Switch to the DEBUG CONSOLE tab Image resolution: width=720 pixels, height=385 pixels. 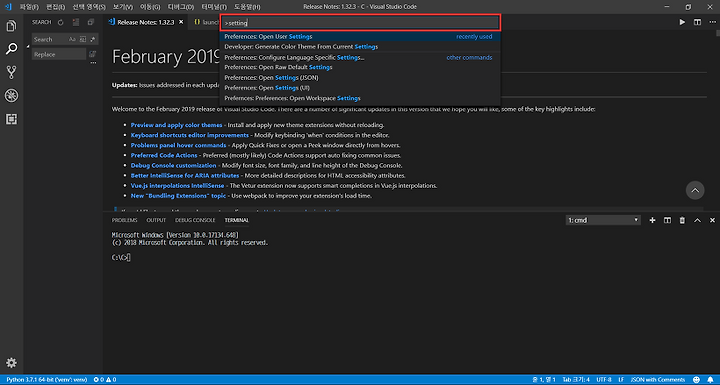pos(195,220)
